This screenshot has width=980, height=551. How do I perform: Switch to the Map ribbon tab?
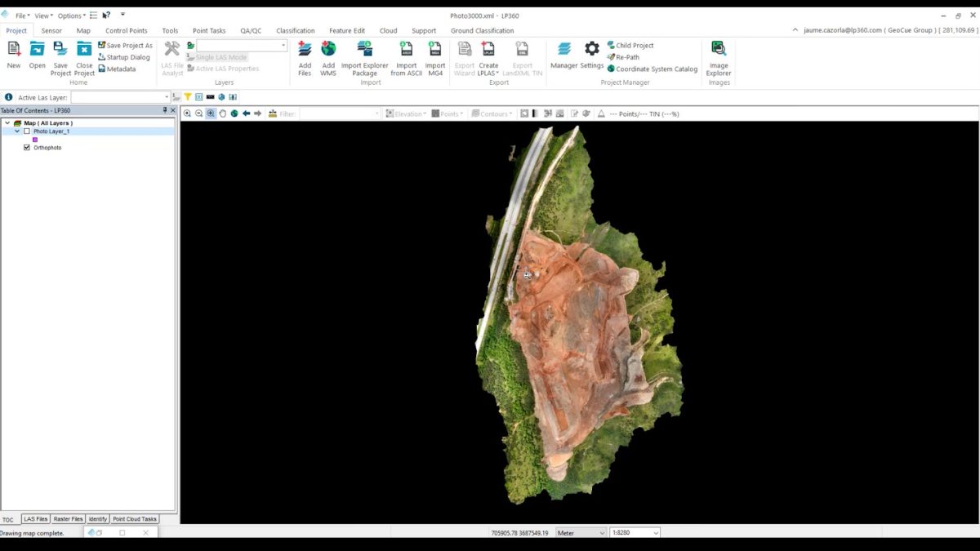click(x=83, y=31)
